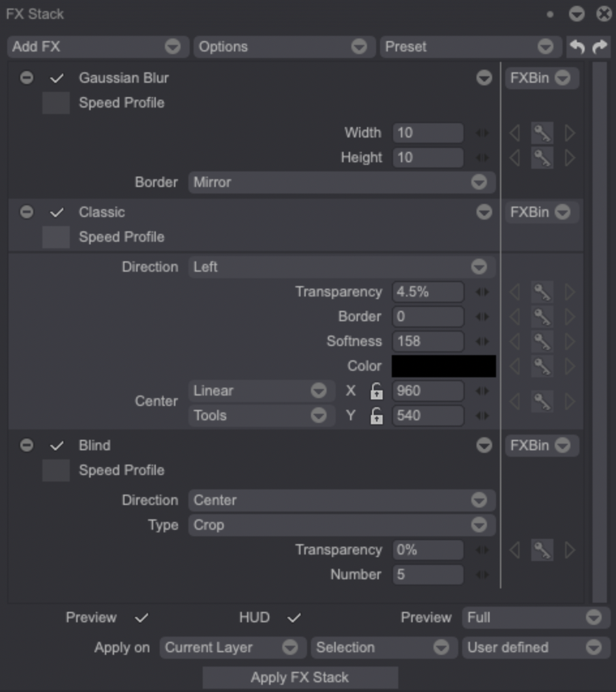Open the Options menu
This screenshot has height=692, width=616.
coord(284,46)
